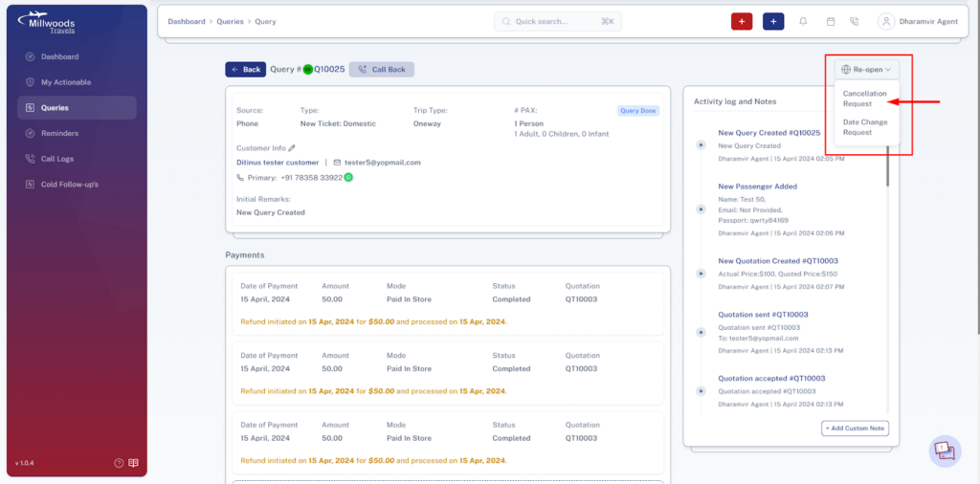Viewport: 980px width, 484px height.
Task: Click the Call Back button
Action: [382, 69]
